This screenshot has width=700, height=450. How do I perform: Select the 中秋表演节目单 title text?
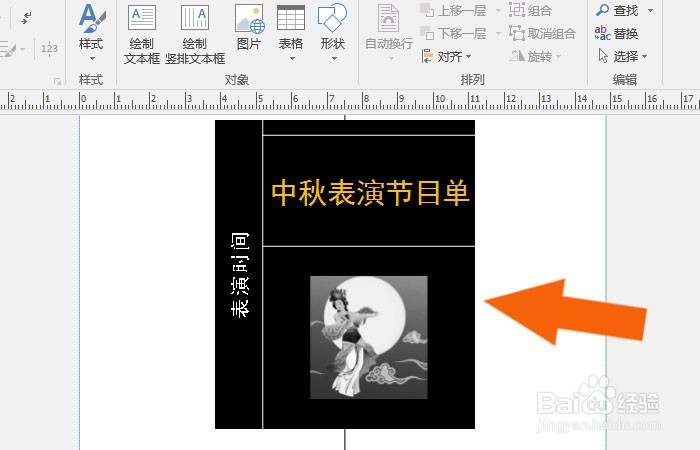371,193
